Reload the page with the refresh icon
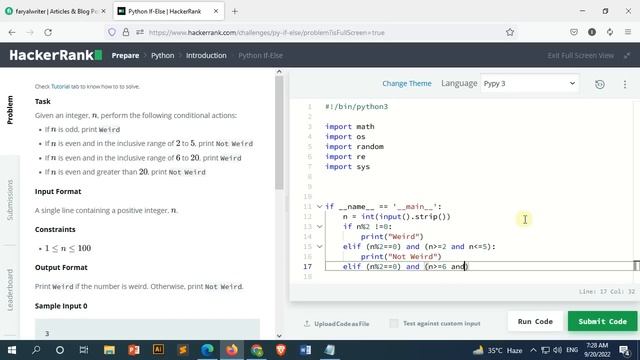This screenshot has height=360, width=640. click(48, 32)
